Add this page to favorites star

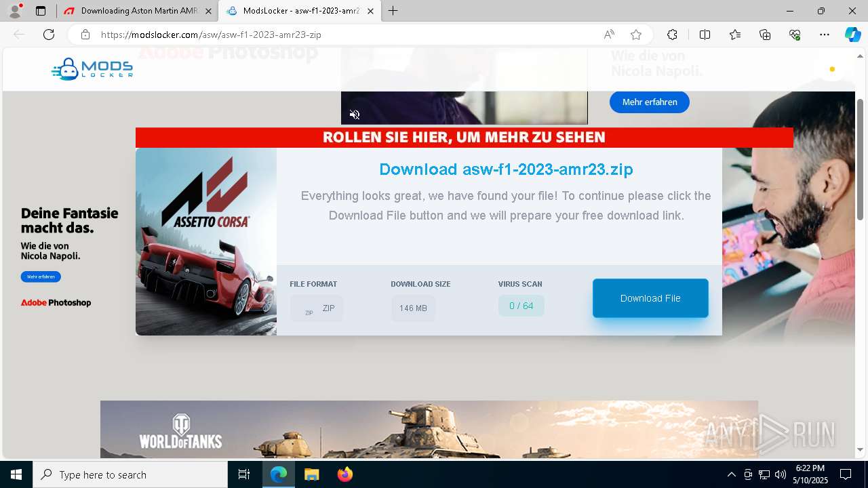(x=636, y=35)
